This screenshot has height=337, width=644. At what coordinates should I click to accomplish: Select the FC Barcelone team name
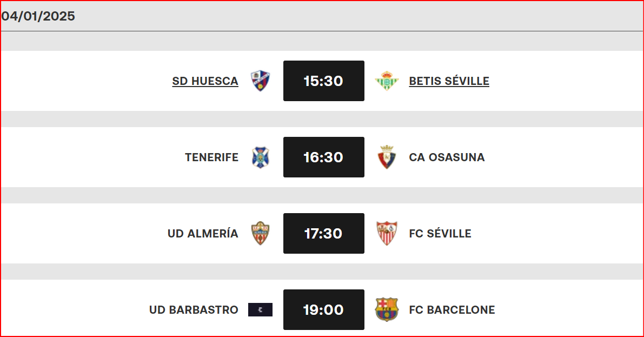coord(452,310)
